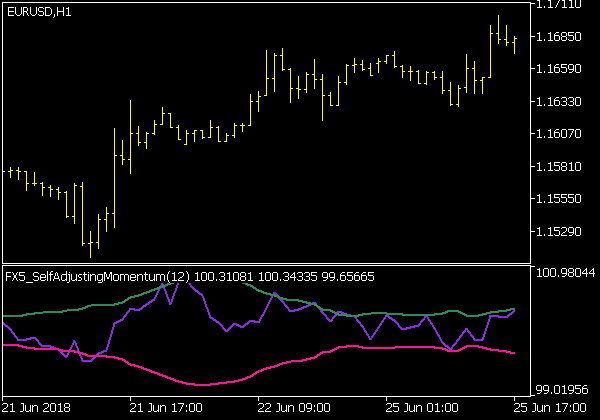
Task: Click the 1.16850 price label
Action: pos(559,36)
